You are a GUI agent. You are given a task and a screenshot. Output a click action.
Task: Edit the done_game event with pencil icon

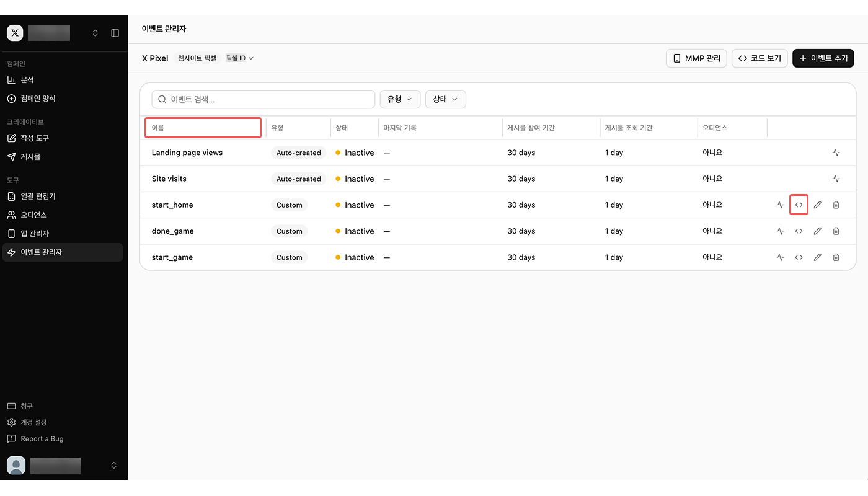817,231
